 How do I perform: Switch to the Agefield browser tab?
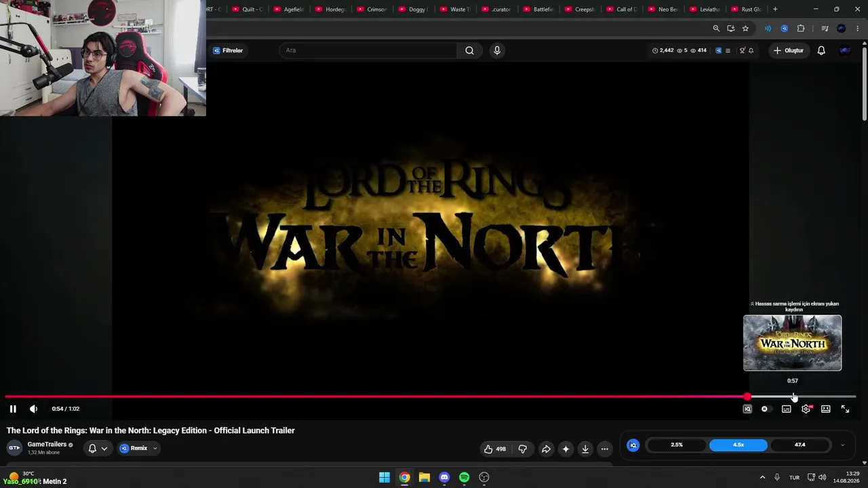[x=289, y=9]
